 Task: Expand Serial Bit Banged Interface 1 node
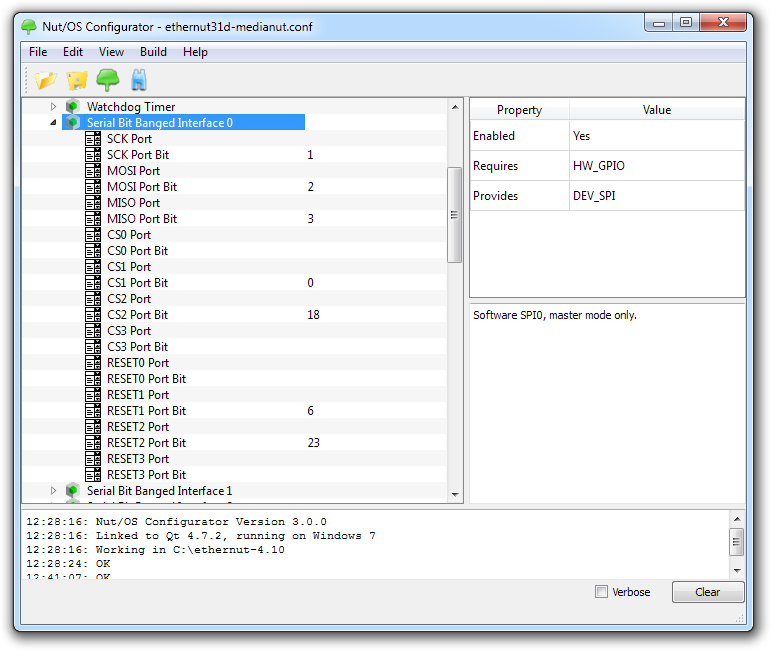click(53, 490)
